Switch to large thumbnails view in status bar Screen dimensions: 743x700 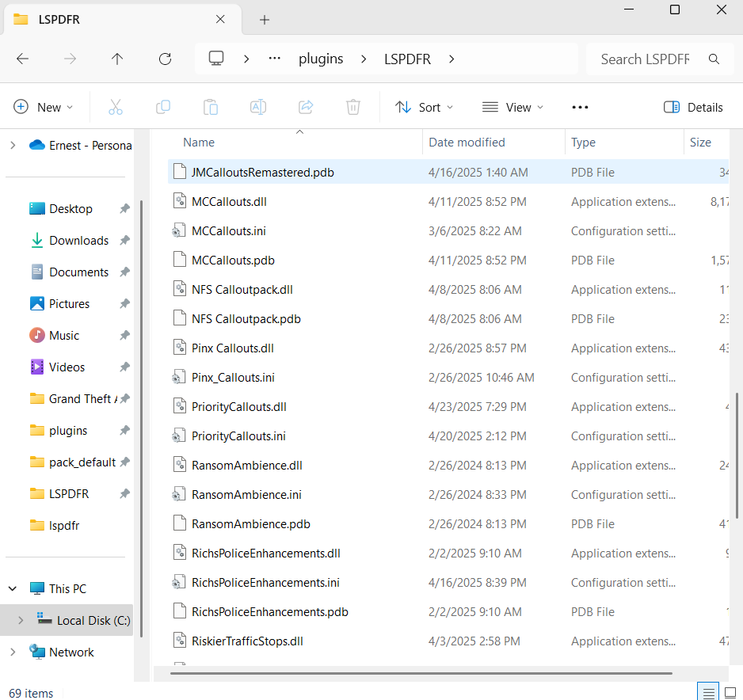pyautogui.click(x=730, y=692)
